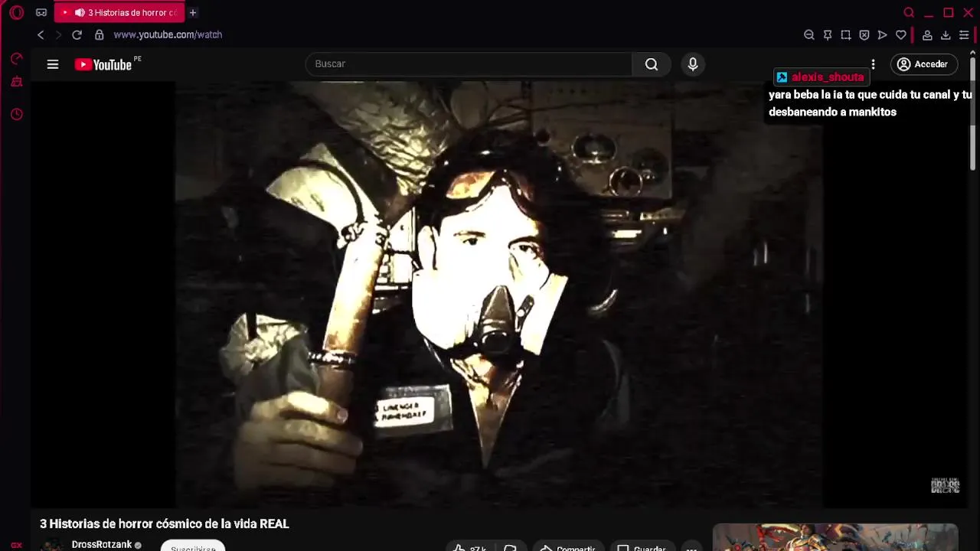Screen dimensions: 980x551
Task: Take a snapshot with the crop icon
Action: [846, 34]
